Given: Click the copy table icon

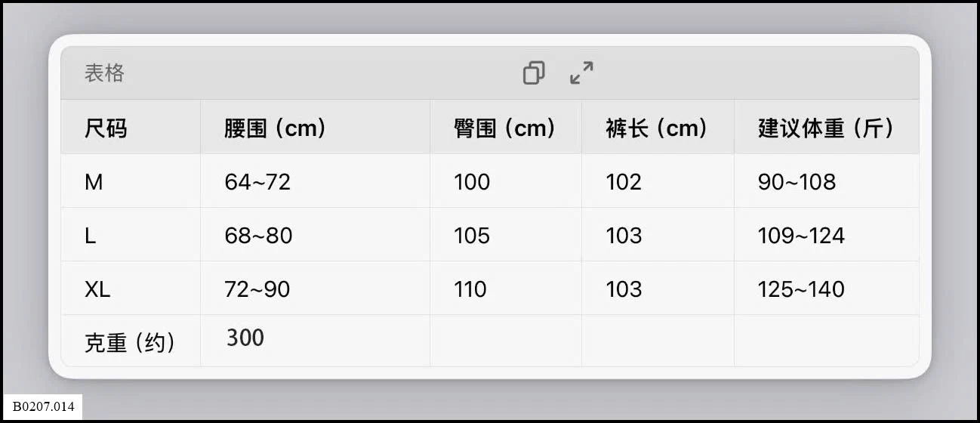Looking at the screenshot, I should (534, 73).
